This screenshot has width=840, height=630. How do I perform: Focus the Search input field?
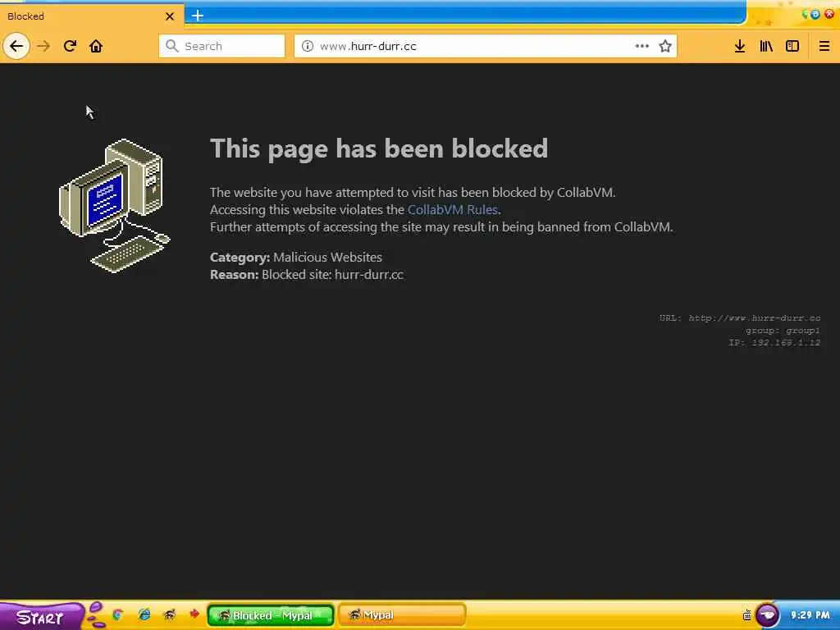click(221, 46)
